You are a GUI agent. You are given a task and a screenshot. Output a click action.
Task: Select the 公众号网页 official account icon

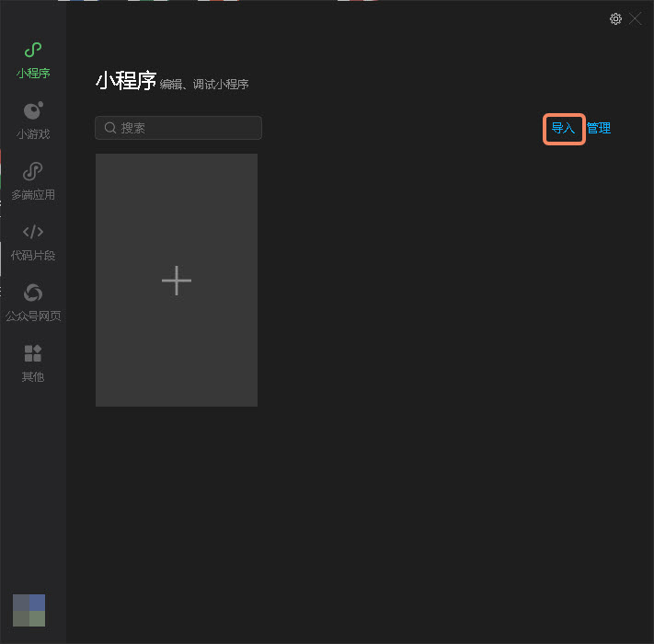pos(33,293)
